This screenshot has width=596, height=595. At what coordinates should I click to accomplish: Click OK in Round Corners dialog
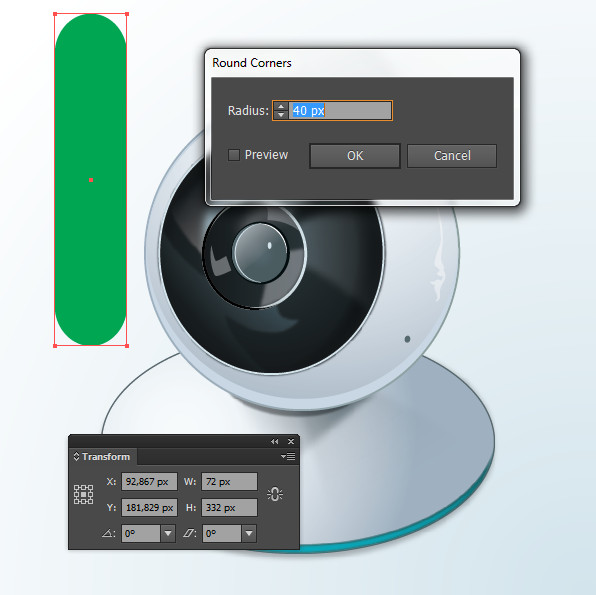[355, 155]
